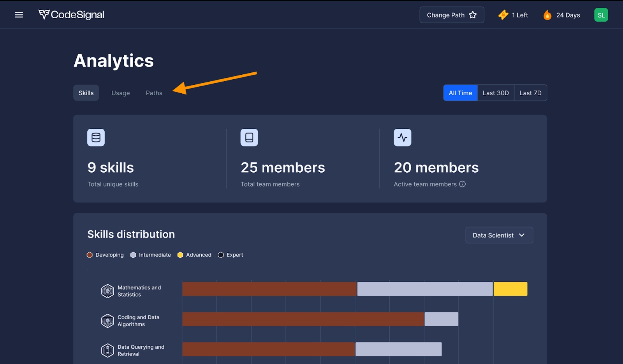The width and height of the screenshot is (623, 364).
Task: Click the CodeSignal logo
Action: click(71, 15)
